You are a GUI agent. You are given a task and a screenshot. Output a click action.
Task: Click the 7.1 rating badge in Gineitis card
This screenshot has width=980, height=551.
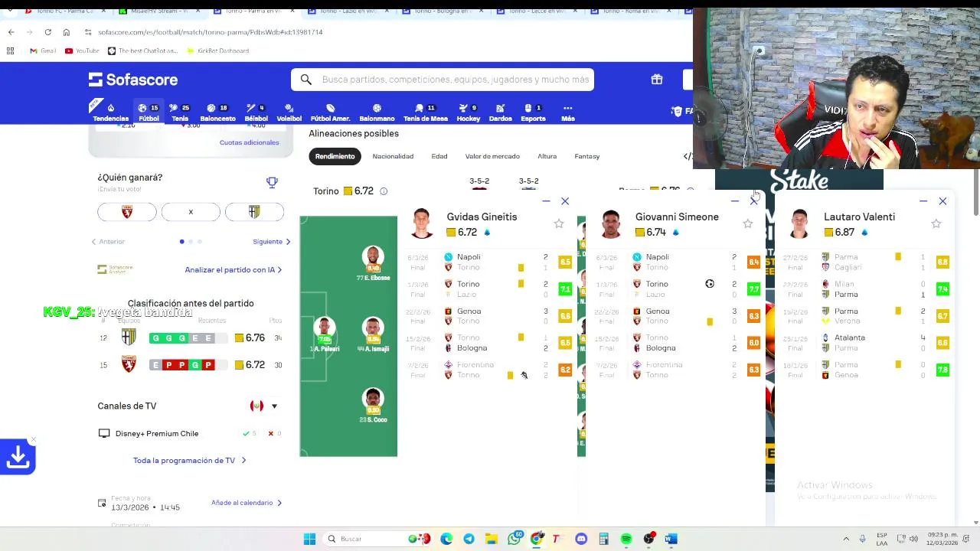pyautogui.click(x=565, y=289)
